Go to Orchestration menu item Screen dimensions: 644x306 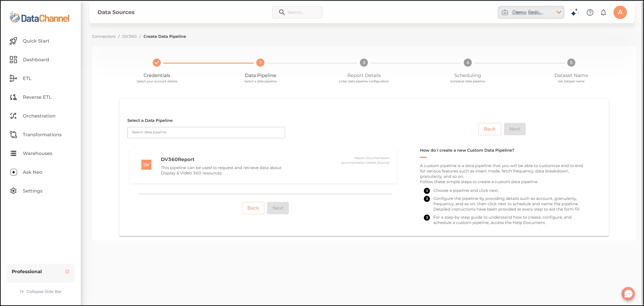coord(39,116)
